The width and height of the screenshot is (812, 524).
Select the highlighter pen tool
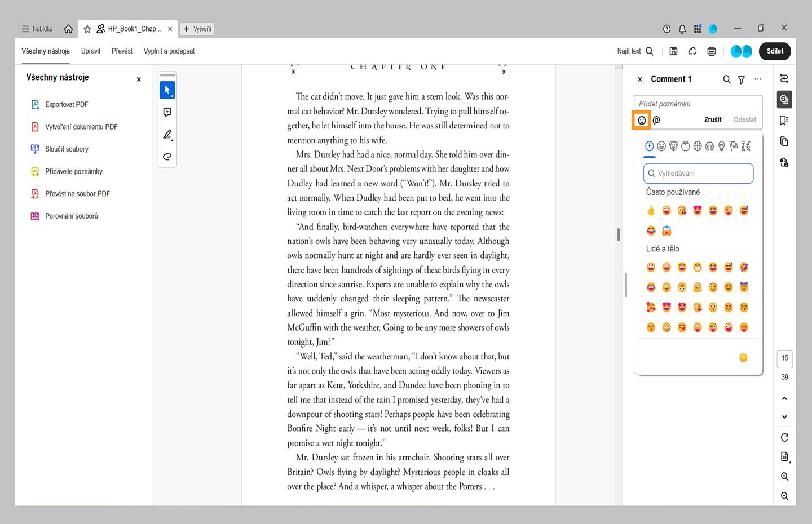167,135
